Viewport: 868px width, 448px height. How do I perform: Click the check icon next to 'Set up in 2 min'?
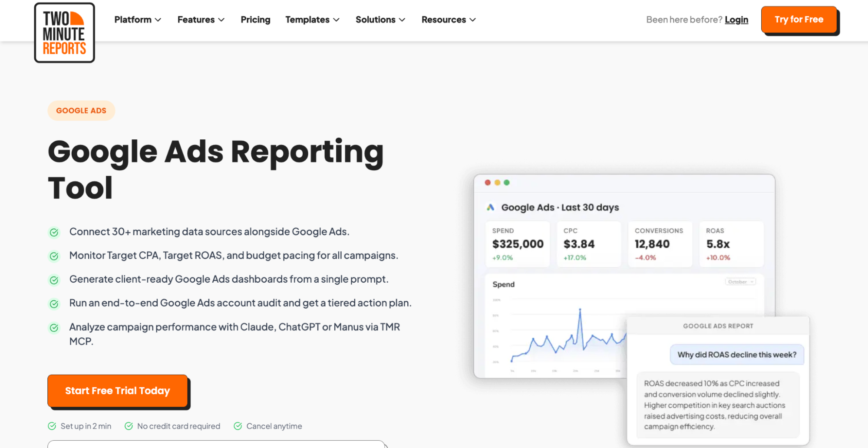[52, 426]
